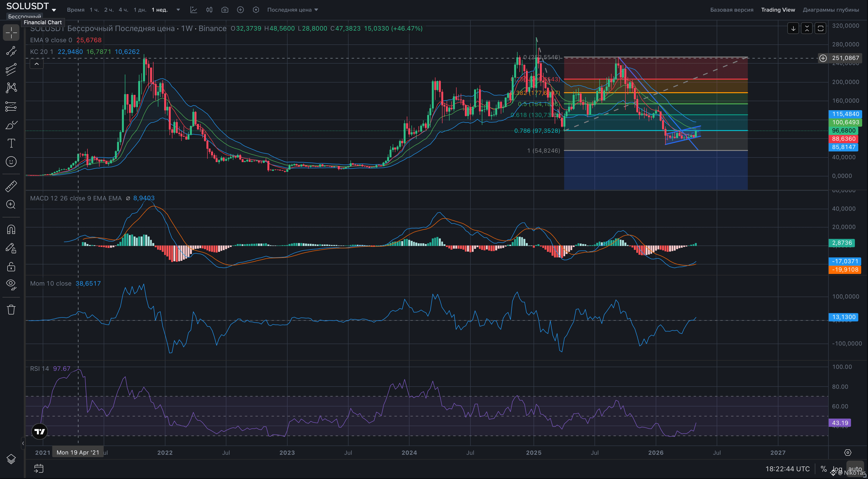Switch to Базовая версия chart

(732, 10)
